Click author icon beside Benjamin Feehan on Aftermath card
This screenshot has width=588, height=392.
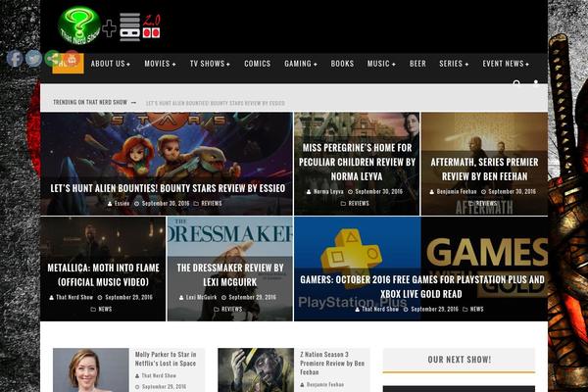click(x=432, y=192)
